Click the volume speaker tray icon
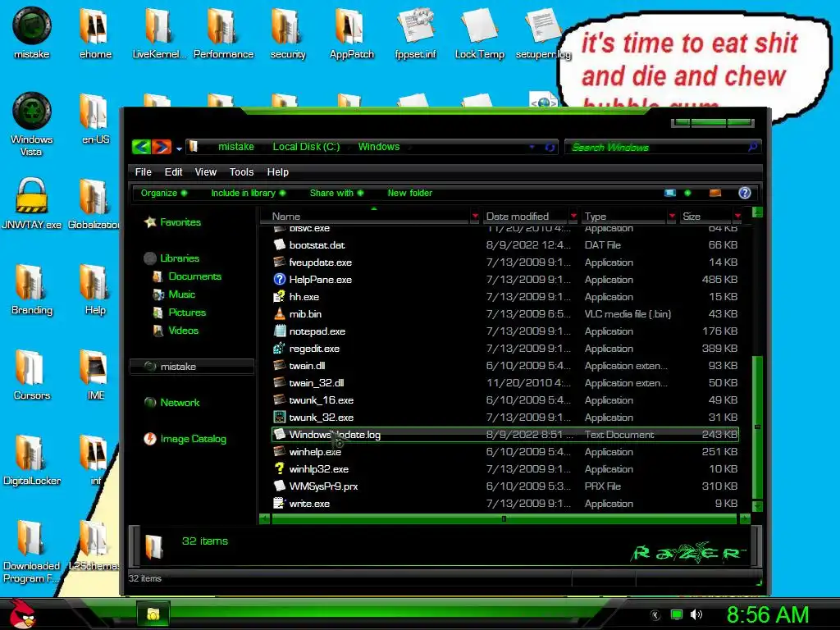The image size is (840, 630). [696, 614]
